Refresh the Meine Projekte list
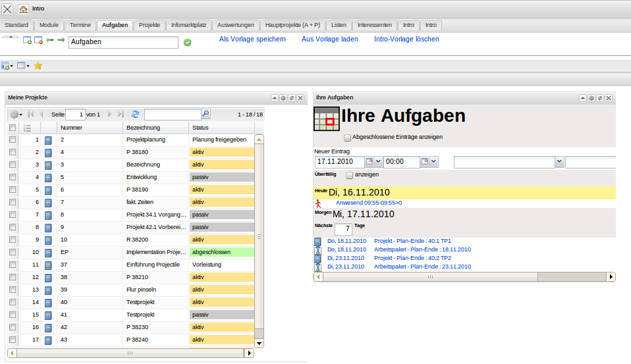Image resolution: width=631 pixels, height=364 pixels. click(x=135, y=114)
